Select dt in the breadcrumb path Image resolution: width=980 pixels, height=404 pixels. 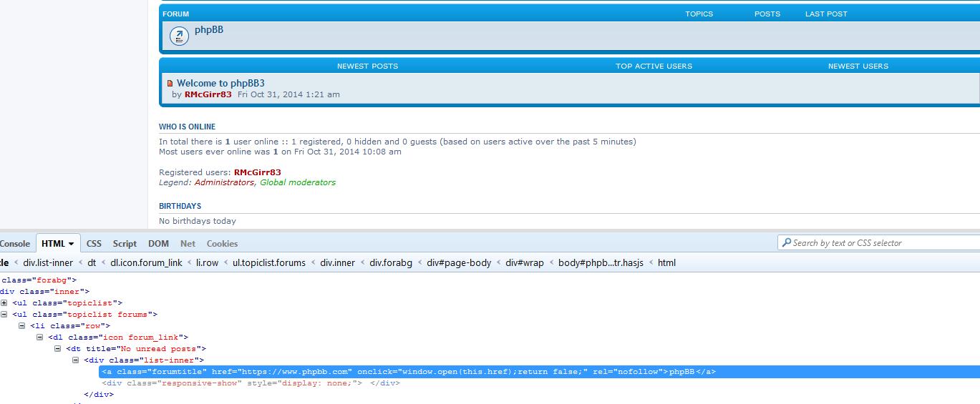[92, 262]
